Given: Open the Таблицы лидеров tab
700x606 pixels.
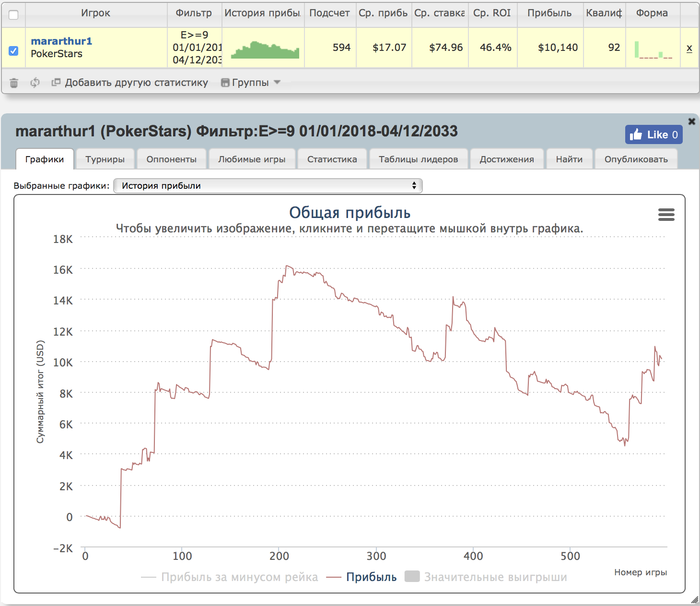Looking at the screenshot, I should (418, 159).
